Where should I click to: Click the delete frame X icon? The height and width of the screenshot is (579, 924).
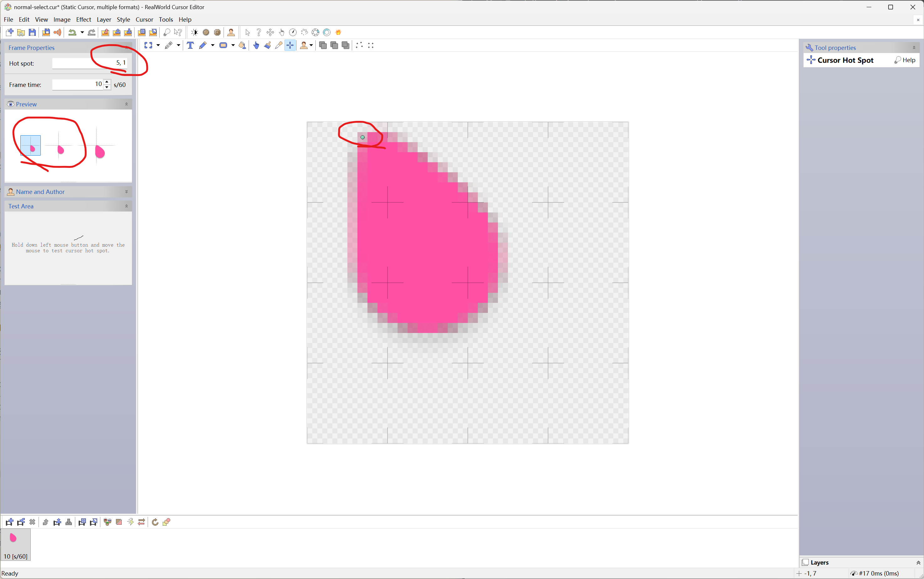pos(33,522)
